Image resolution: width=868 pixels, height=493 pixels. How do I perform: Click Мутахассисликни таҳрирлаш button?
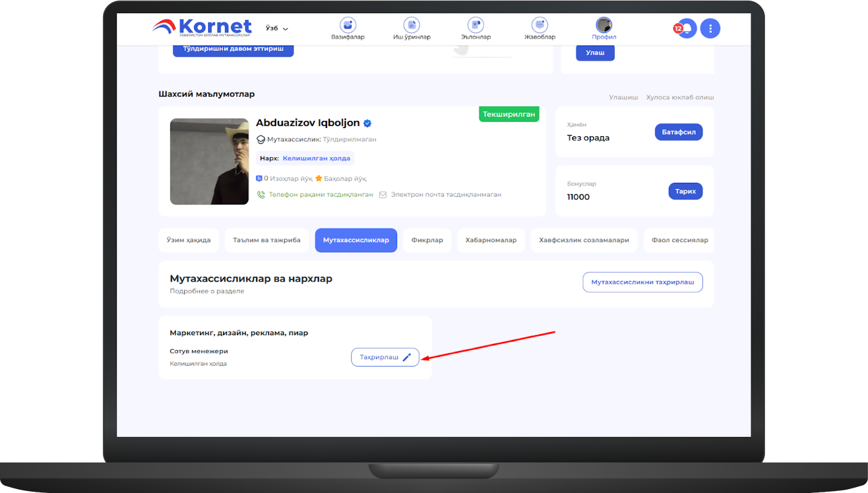click(642, 282)
